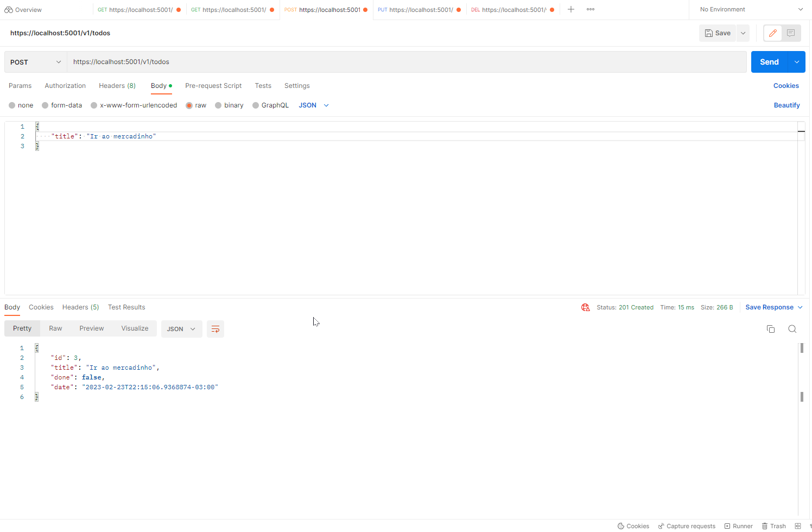Viewport: 812px width, 532px height.
Task: Switch response view to Pretty
Action: click(22, 328)
